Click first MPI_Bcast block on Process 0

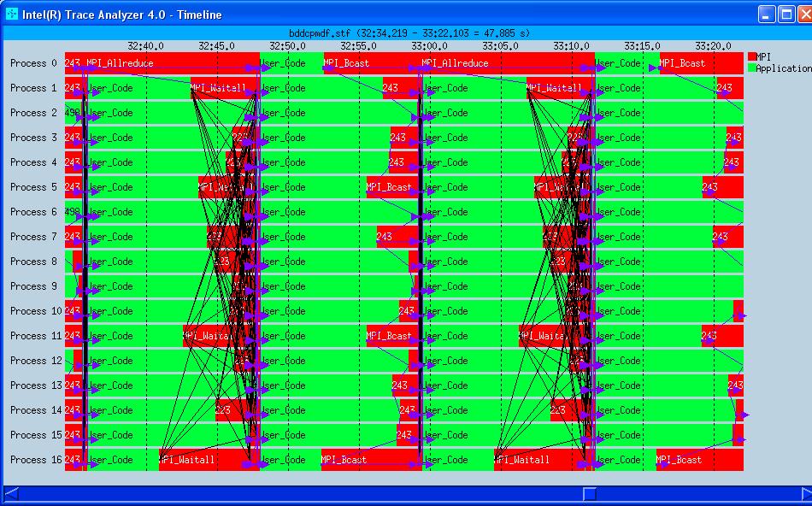pyautogui.click(x=371, y=63)
